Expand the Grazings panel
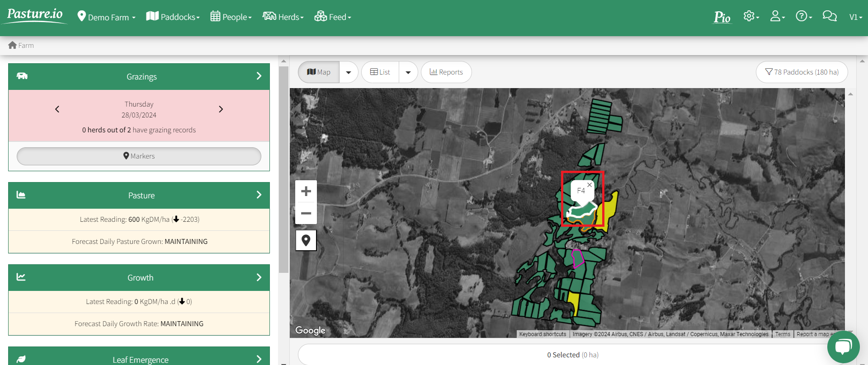Screen dimensions: 868x365 [x=259, y=76]
